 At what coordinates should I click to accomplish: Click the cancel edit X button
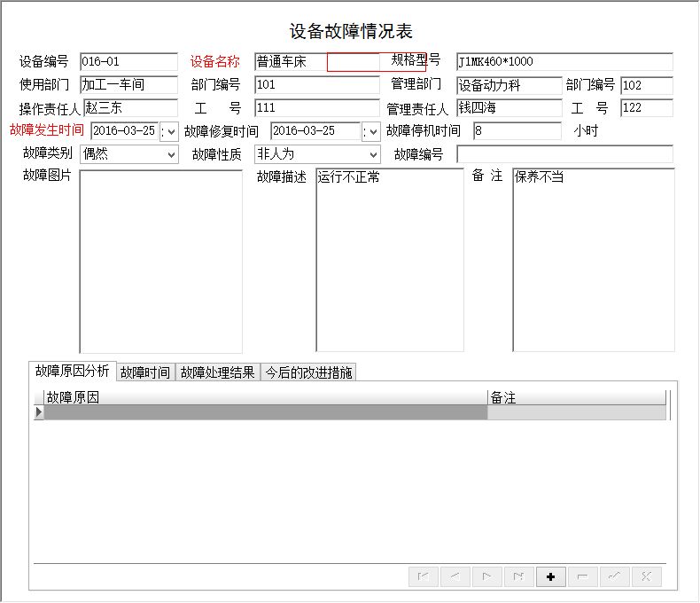pyautogui.click(x=646, y=576)
